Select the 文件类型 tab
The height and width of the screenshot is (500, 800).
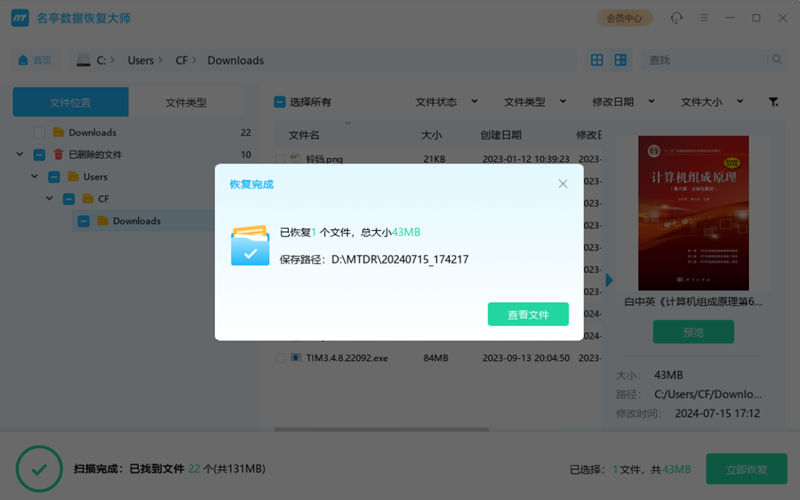coord(186,102)
